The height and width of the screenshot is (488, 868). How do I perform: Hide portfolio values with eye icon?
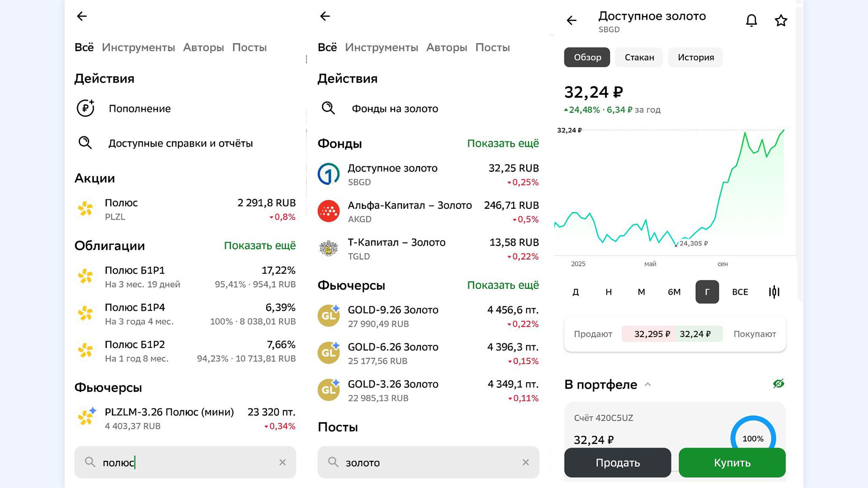pyautogui.click(x=778, y=384)
